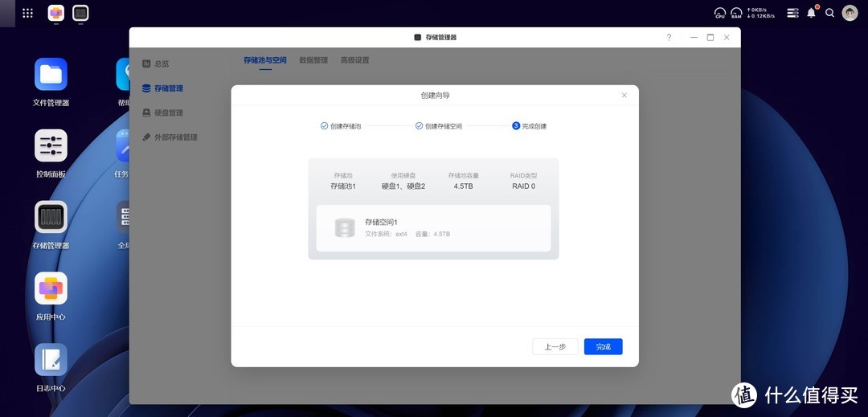Open the RAM usage monitor icon
The height and width of the screenshot is (417, 868).
pyautogui.click(x=736, y=13)
